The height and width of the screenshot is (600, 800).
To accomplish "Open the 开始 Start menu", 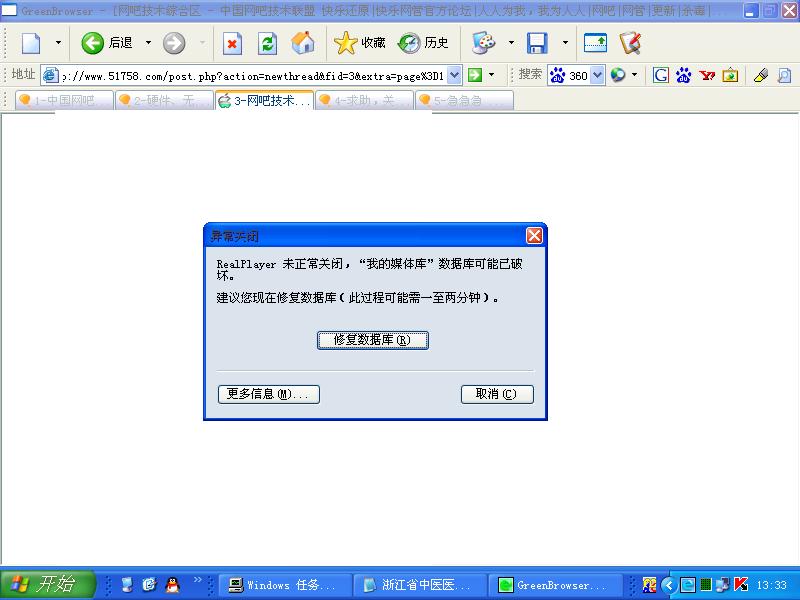I will tap(47, 584).
